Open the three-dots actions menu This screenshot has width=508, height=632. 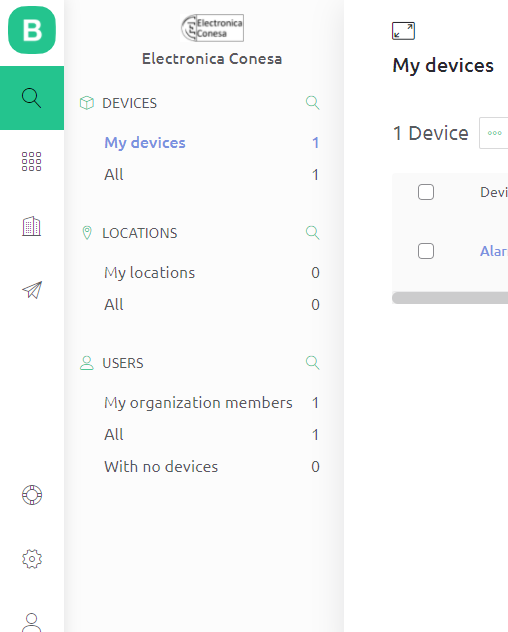click(x=494, y=133)
